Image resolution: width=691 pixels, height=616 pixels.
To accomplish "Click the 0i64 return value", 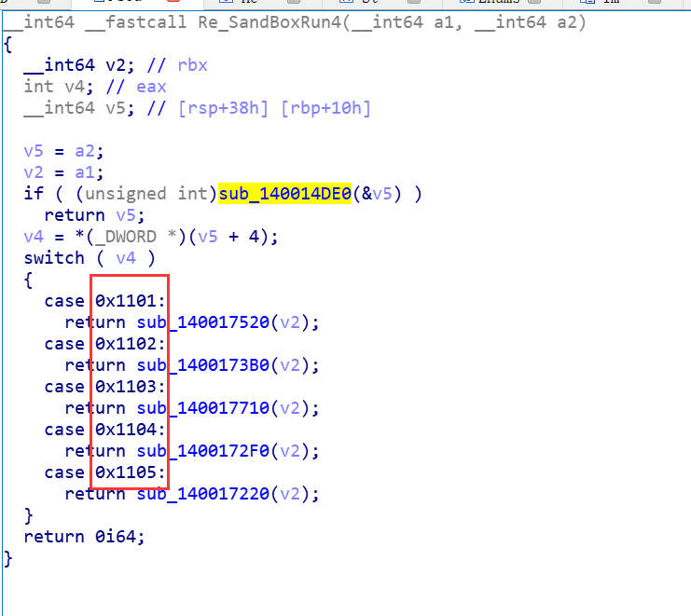I will click(116, 536).
